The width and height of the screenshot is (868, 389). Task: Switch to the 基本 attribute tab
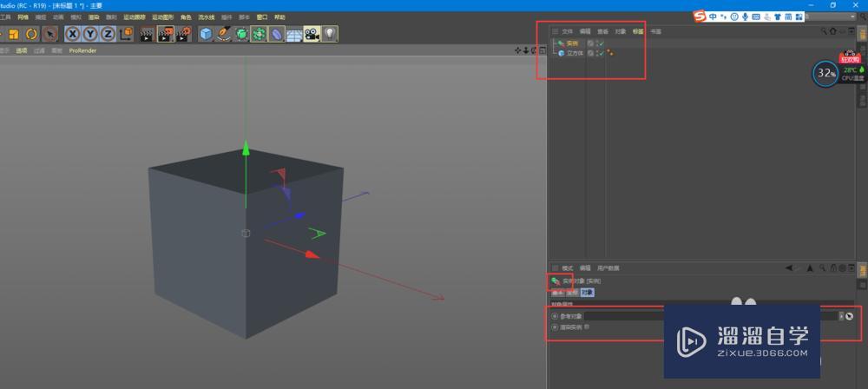coord(557,293)
